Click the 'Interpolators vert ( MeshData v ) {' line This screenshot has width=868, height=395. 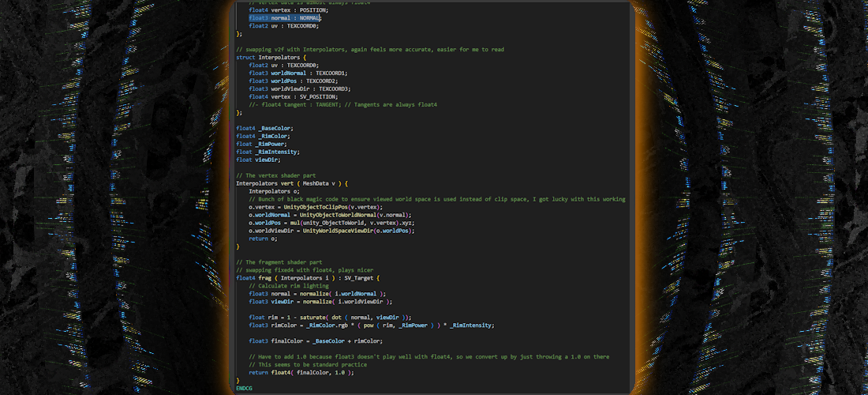pos(292,183)
